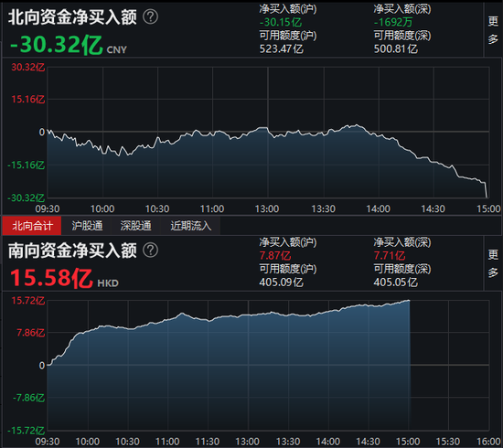Click the southbound chart line endpoint at 15:00
This screenshot has width=503, height=448.
tap(409, 301)
